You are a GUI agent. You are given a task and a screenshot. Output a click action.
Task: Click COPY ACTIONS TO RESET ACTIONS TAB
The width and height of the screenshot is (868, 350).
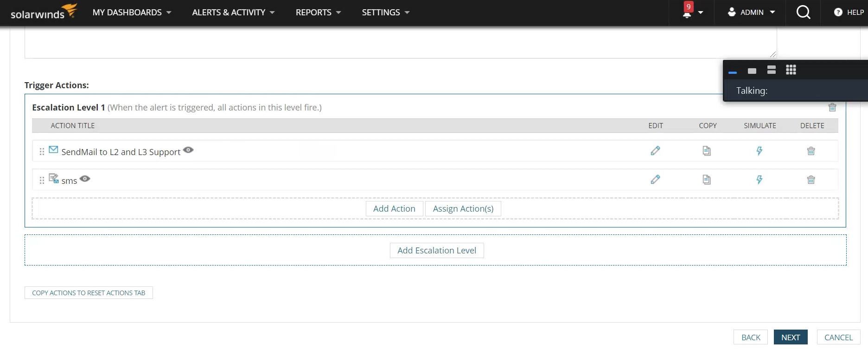pyautogui.click(x=89, y=293)
